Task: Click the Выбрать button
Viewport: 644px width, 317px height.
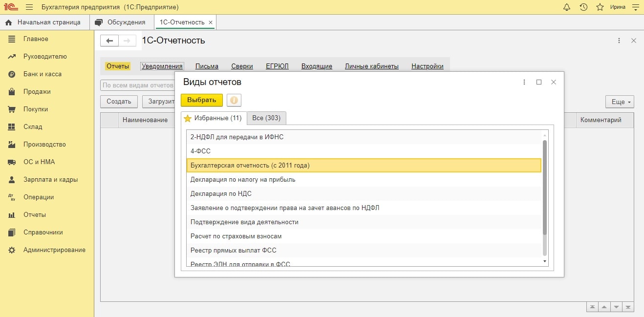Action: pos(202,100)
